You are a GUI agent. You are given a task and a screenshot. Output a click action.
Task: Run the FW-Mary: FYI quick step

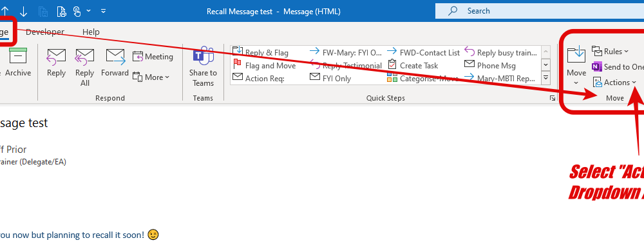point(346,53)
